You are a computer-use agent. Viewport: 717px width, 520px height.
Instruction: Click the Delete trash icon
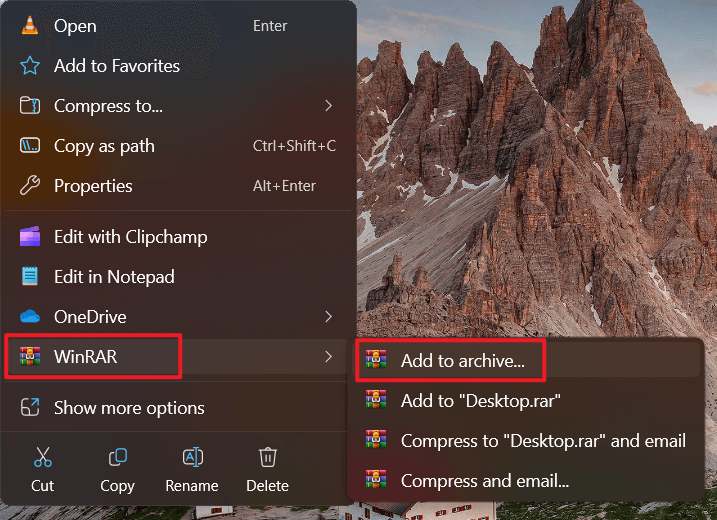267,459
